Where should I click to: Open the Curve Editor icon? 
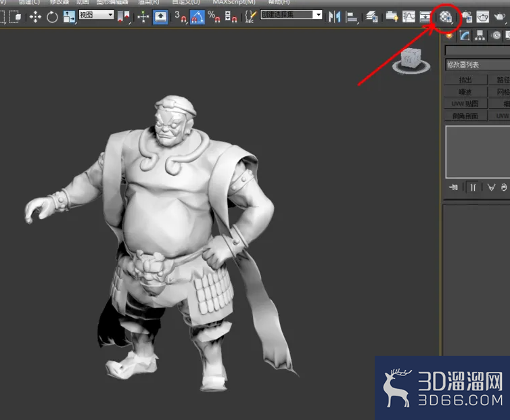pyautogui.click(x=409, y=16)
